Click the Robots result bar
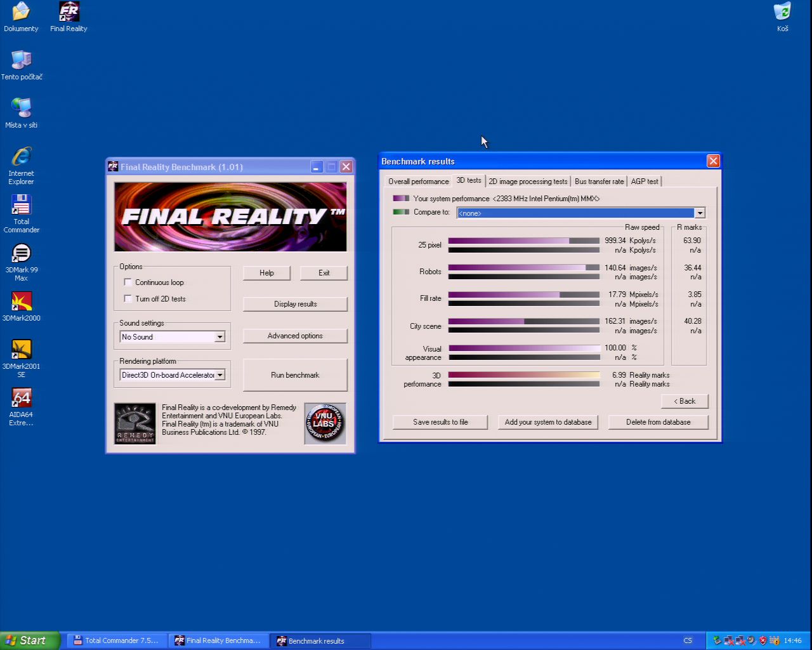Screen dimensions: 812x650 pyautogui.click(x=524, y=268)
